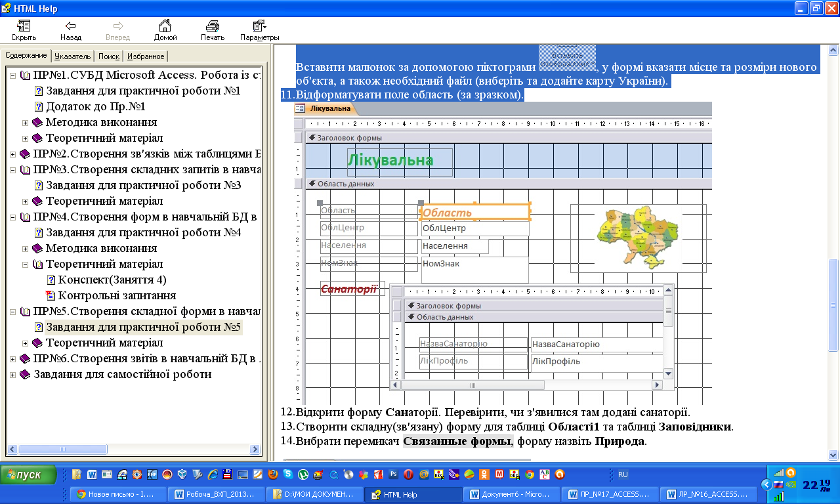
Task: Launch uTorrent from quick launch
Action: pos(303,474)
